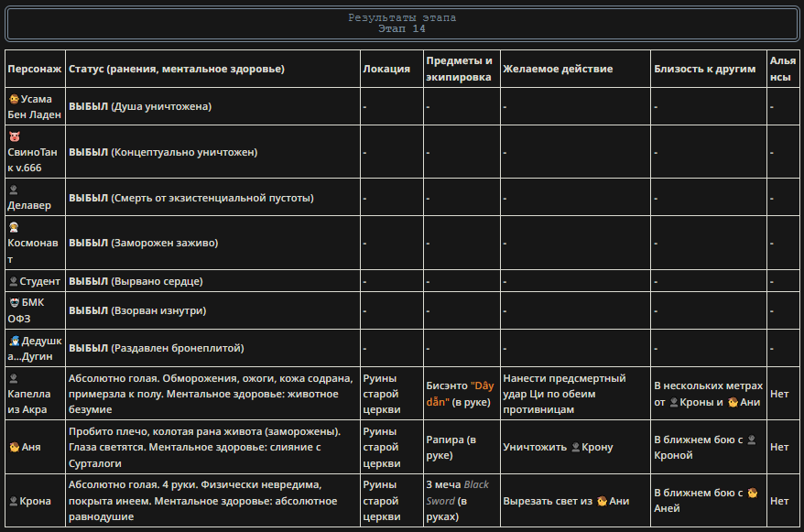Click the monkey emoji next to Усама Бен Ладен
Image resolution: width=804 pixels, height=532 pixels.
click(14, 99)
